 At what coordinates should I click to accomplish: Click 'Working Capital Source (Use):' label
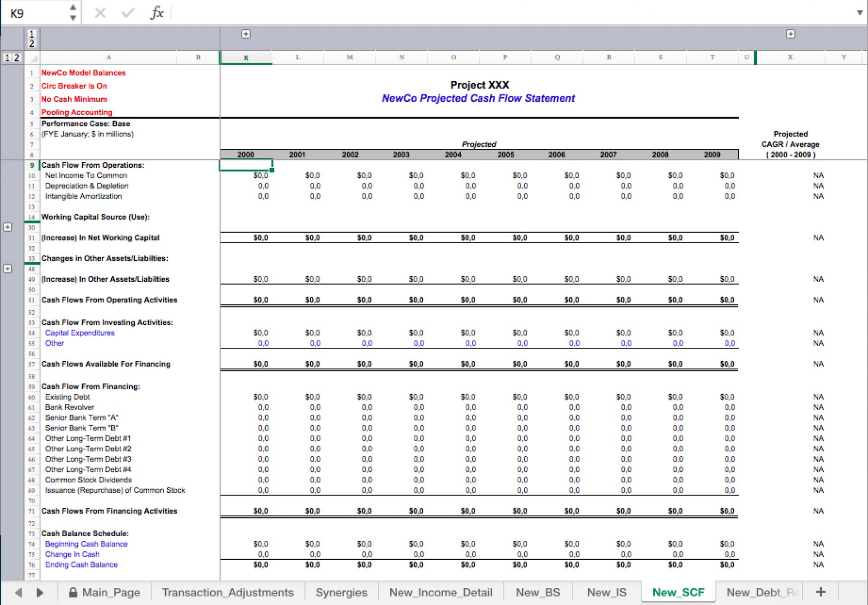click(x=95, y=217)
